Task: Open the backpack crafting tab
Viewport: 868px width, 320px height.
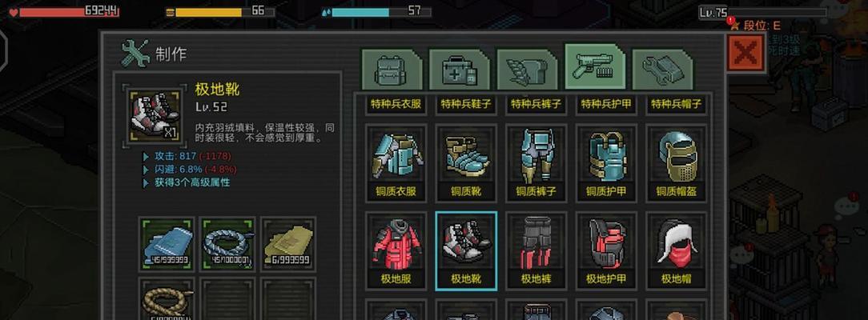Action: point(392,70)
